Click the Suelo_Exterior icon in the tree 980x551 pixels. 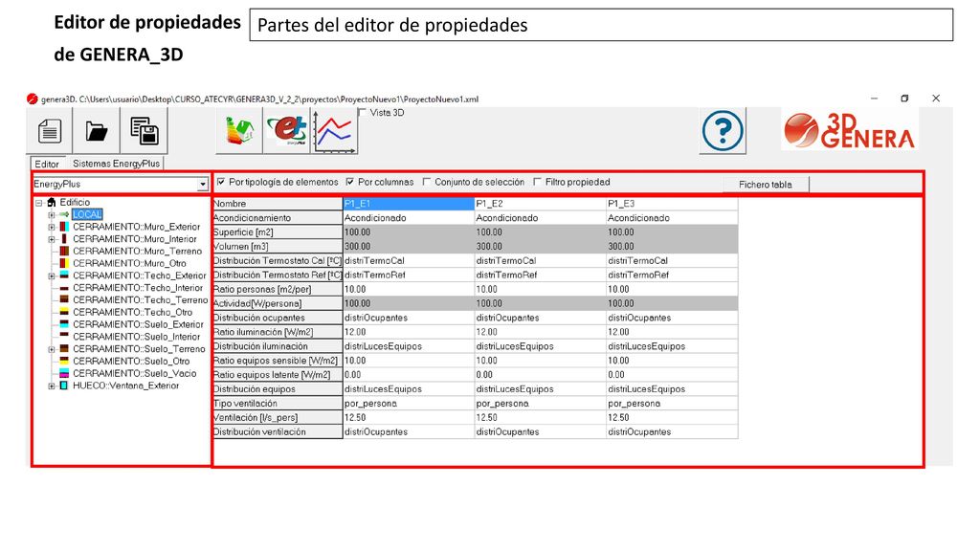pos(64,324)
